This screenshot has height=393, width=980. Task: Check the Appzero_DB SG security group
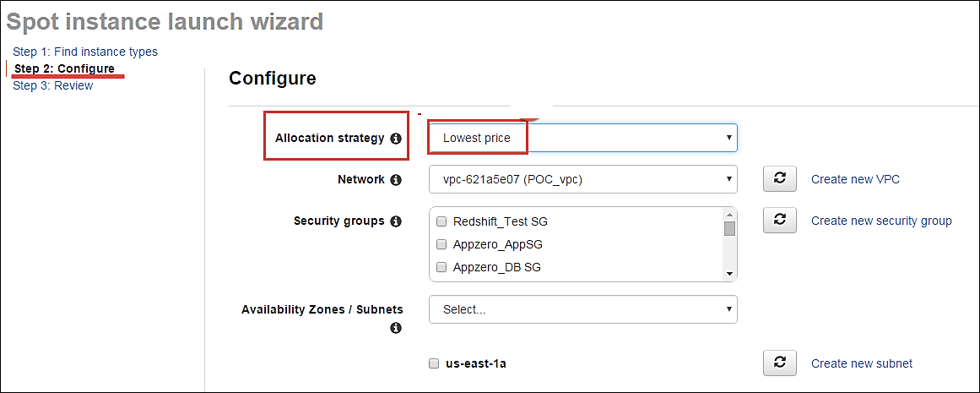pyautogui.click(x=441, y=268)
